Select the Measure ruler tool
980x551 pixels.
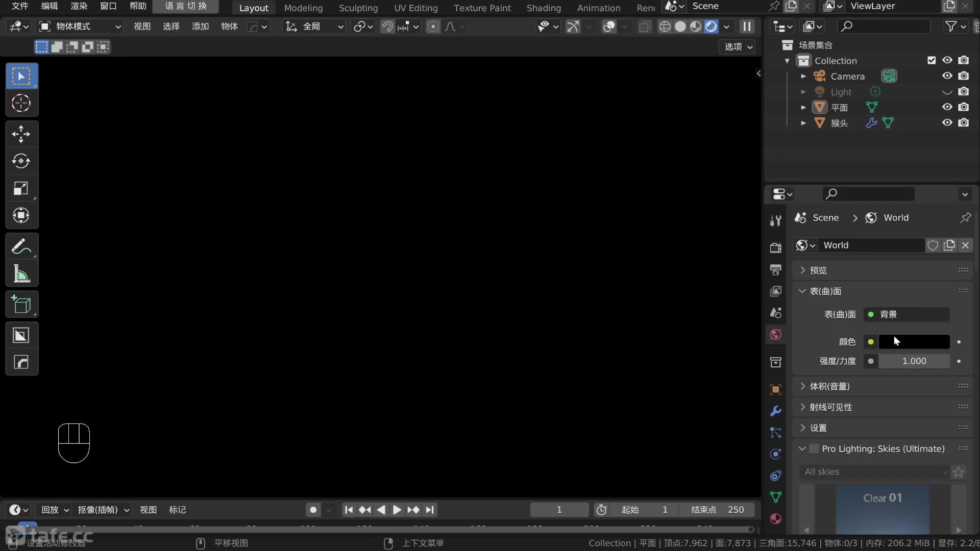21,274
